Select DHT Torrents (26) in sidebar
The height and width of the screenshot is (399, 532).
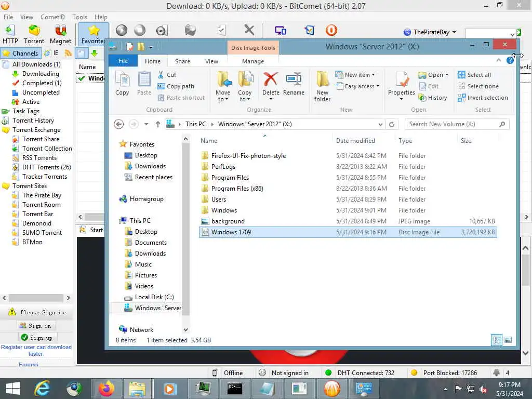click(46, 167)
